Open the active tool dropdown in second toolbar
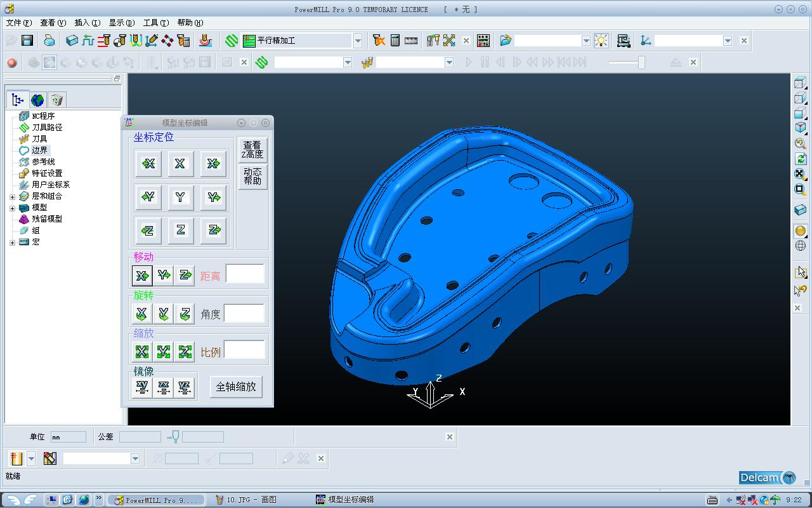The image size is (812, 508). tap(449, 62)
